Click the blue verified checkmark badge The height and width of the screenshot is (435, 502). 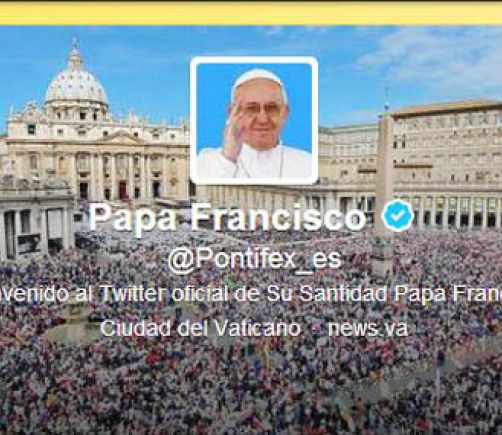(x=398, y=216)
